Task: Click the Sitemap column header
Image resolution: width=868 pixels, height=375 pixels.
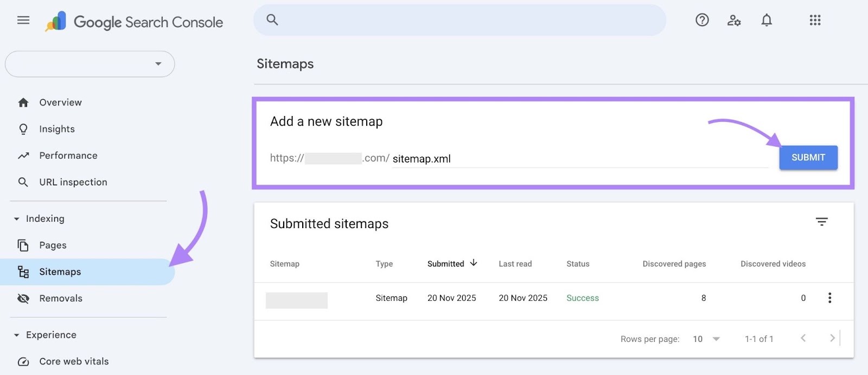Action: tap(285, 264)
